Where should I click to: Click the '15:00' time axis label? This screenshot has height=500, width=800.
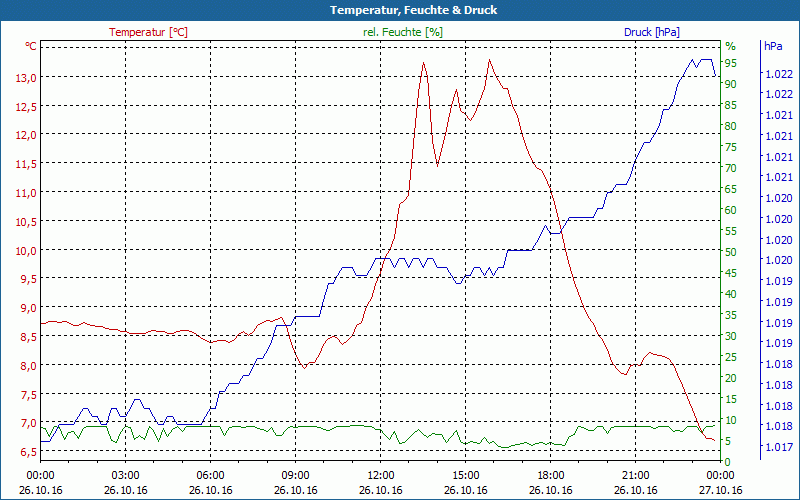click(x=465, y=476)
